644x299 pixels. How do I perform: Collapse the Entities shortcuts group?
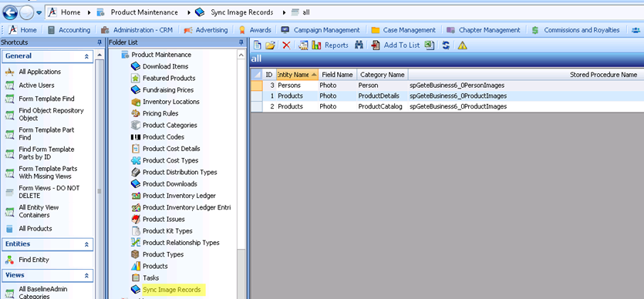pos(86,244)
